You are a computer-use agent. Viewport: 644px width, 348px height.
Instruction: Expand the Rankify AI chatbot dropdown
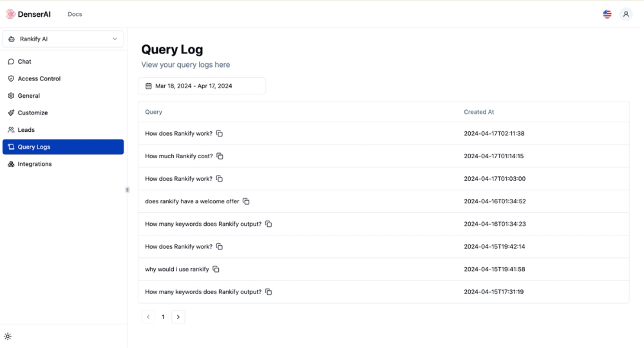63,39
